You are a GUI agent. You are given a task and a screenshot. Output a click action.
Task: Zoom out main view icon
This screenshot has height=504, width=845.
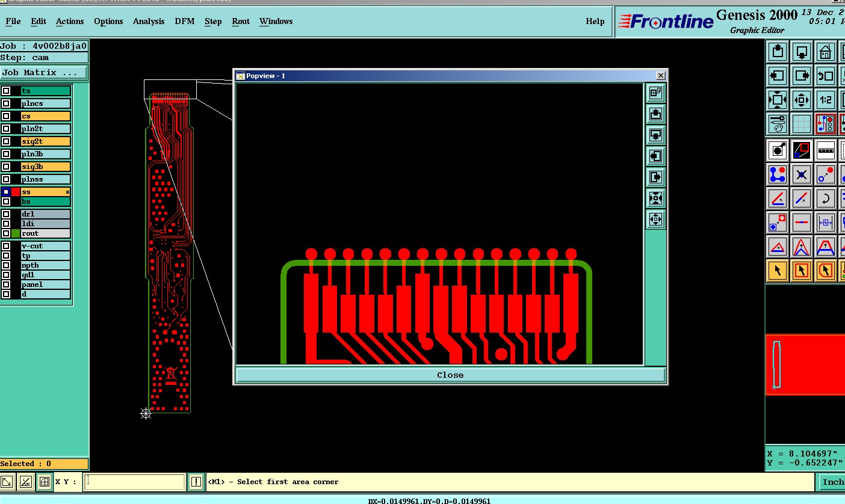(x=802, y=100)
